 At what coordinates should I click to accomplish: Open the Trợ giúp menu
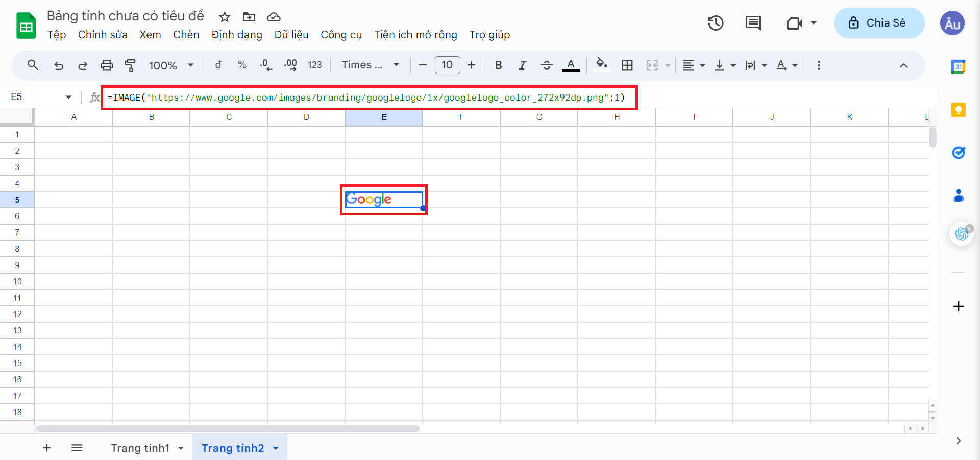[x=489, y=35]
